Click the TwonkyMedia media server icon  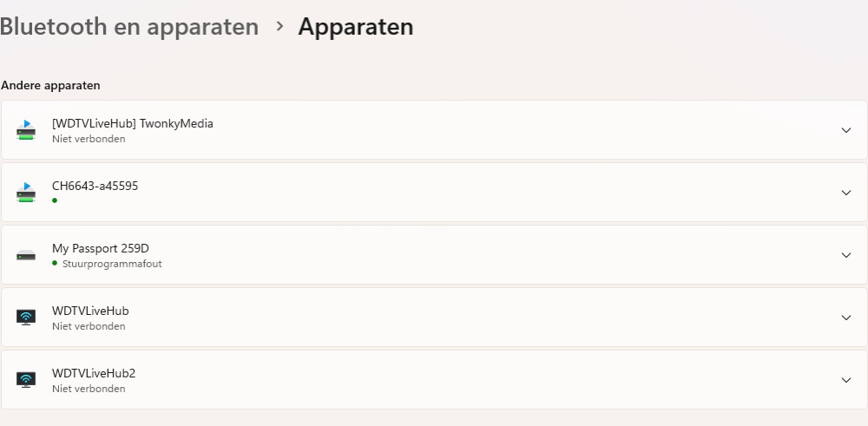coord(26,130)
